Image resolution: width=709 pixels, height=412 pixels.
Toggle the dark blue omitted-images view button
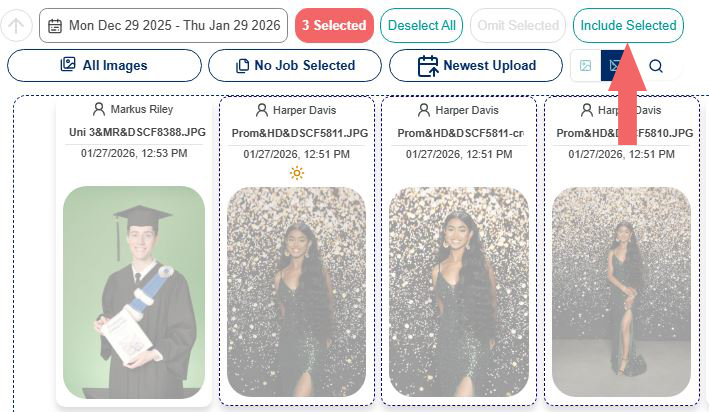[615, 66]
